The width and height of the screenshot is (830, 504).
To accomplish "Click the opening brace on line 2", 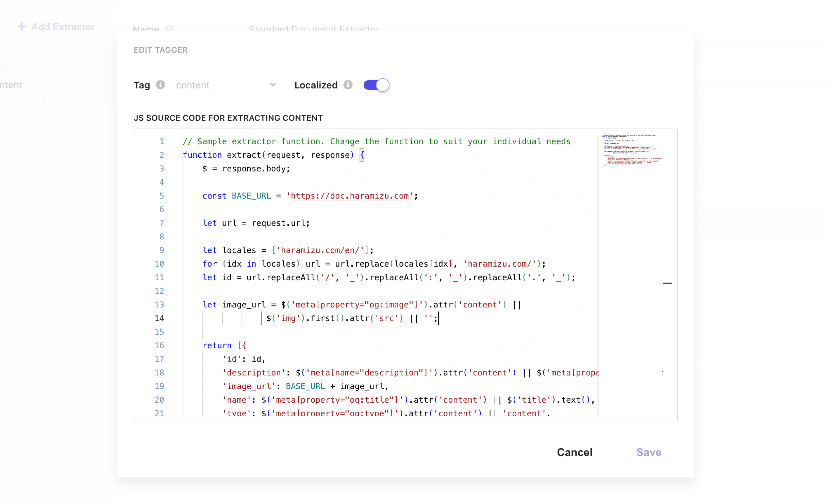I will [x=362, y=155].
